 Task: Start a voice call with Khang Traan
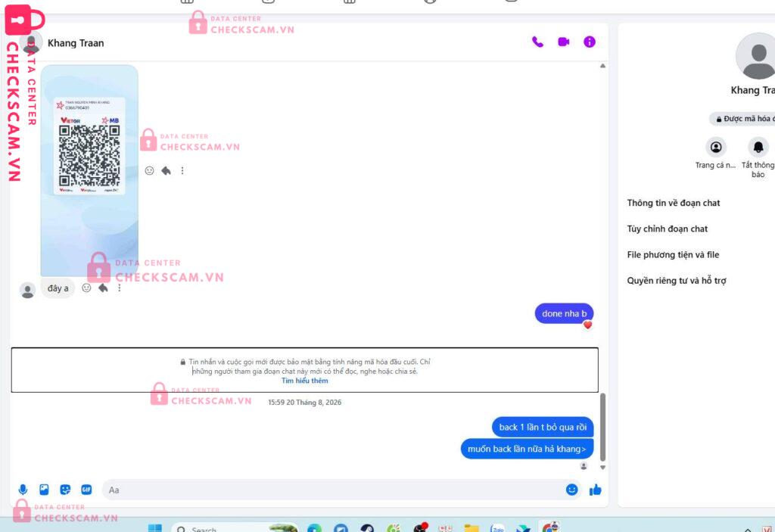coord(537,42)
